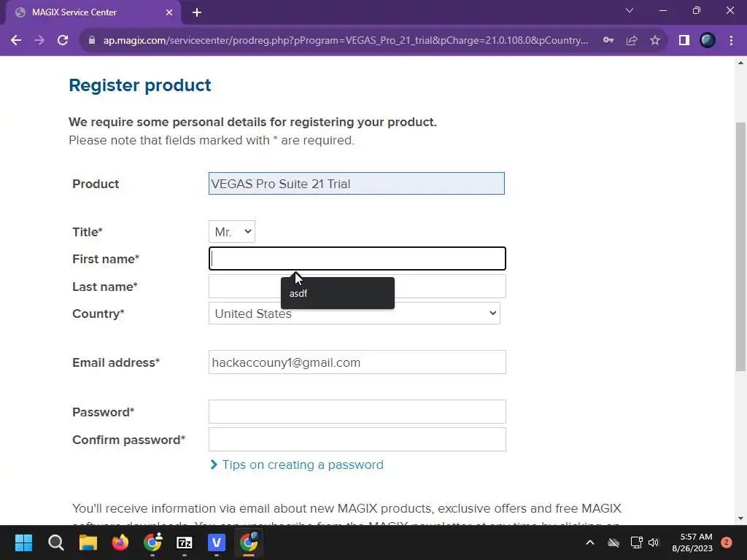747x560 pixels.
Task: Click the Country* label
Action: point(98,314)
